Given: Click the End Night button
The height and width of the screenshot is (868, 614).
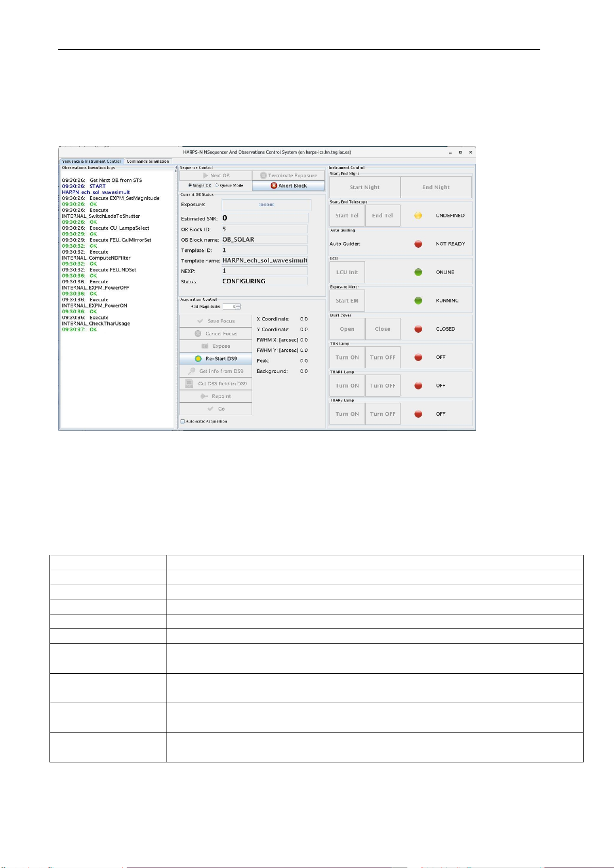Looking at the screenshot, I should coord(436,188).
